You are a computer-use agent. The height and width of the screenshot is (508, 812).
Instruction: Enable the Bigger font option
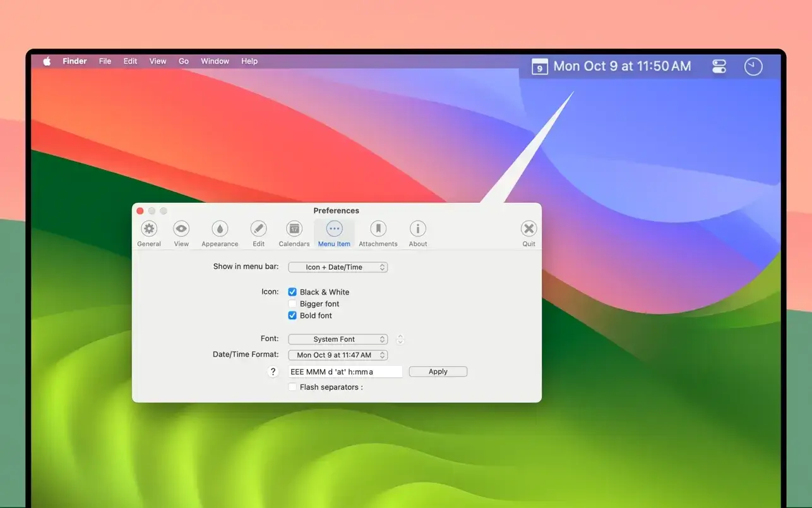[292, 303]
